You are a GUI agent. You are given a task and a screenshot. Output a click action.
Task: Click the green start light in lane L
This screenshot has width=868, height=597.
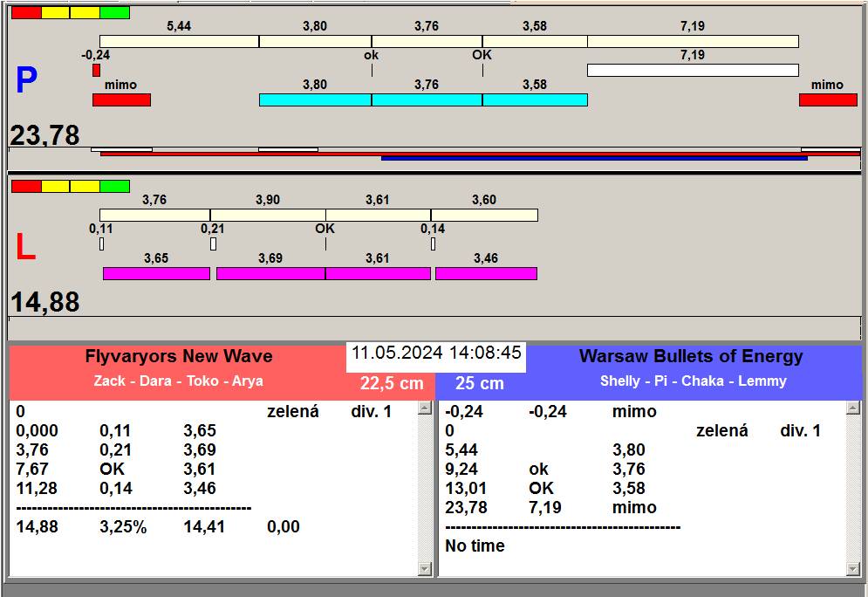click(115, 186)
